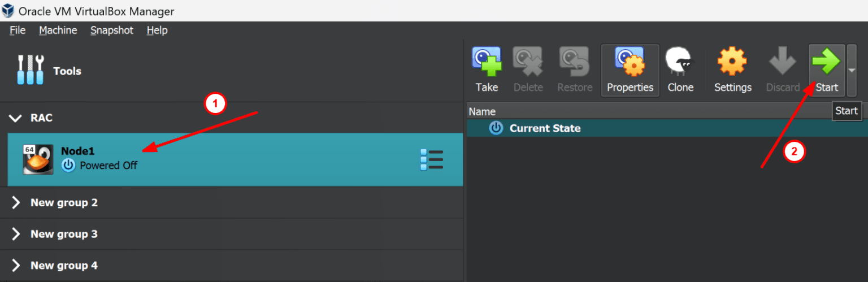This screenshot has width=868, height=282.
Task: Expand New group 3
Action: point(16,234)
